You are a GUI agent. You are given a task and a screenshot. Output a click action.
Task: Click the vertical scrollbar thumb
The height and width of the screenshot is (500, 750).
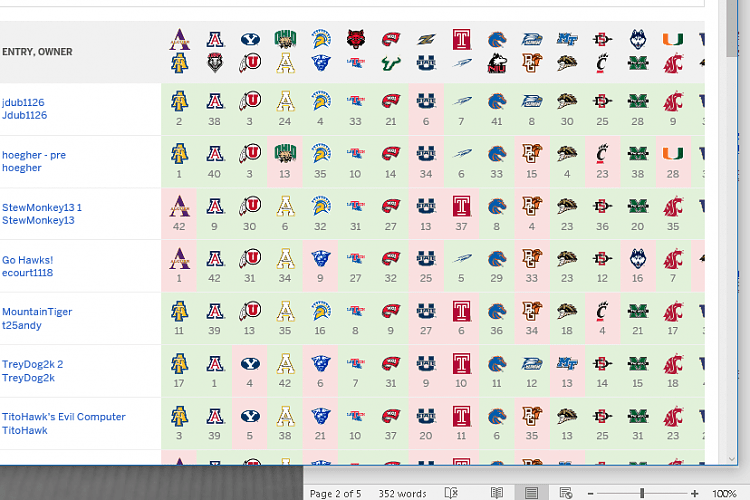point(732,29)
